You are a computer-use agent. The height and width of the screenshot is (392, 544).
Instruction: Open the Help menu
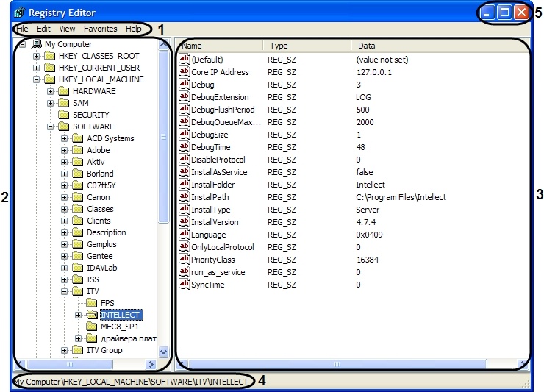point(134,29)
